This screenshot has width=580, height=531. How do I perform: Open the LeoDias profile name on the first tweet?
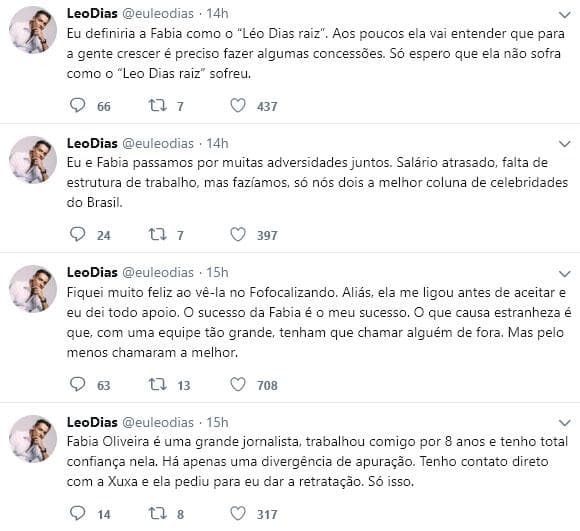pyautogui.click(x=92, y=13)
